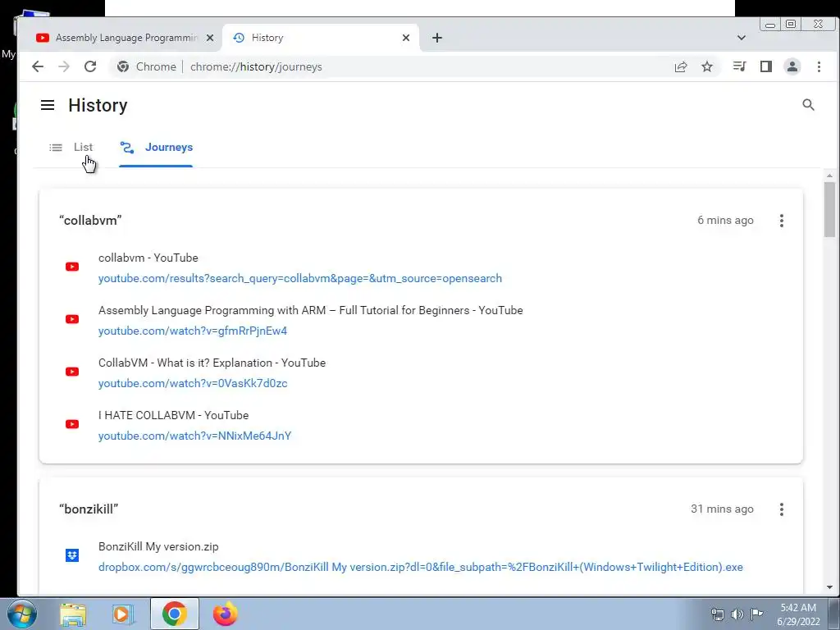Select the History browser tab
840x630 pixels.
[x=321, y=38]
